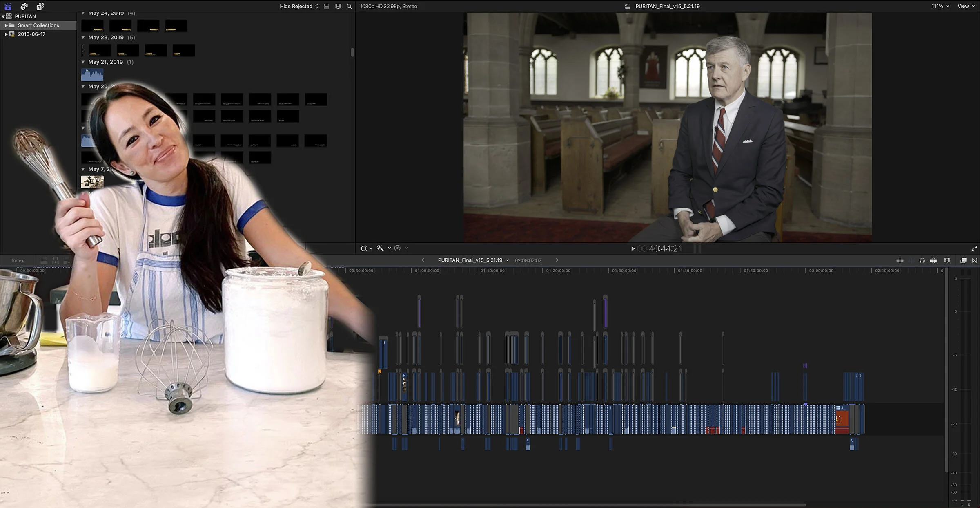Open the Titles and Generators sidebar

click(40, 6)
